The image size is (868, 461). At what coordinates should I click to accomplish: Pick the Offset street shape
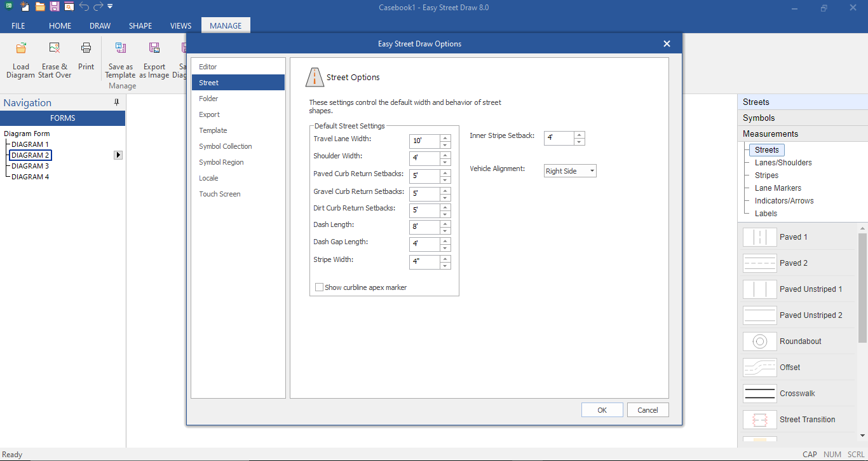pyautogui.click(x=798, y=368)
